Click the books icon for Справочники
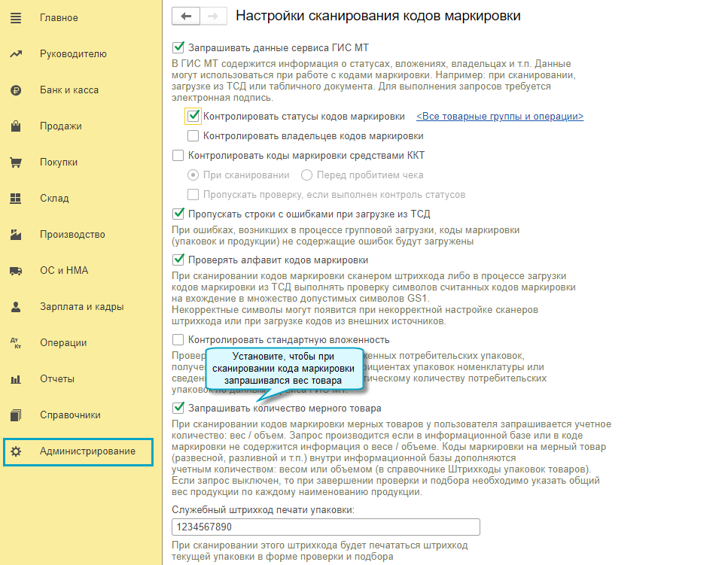This screenshot has width=728, height=565. [16, 415]
